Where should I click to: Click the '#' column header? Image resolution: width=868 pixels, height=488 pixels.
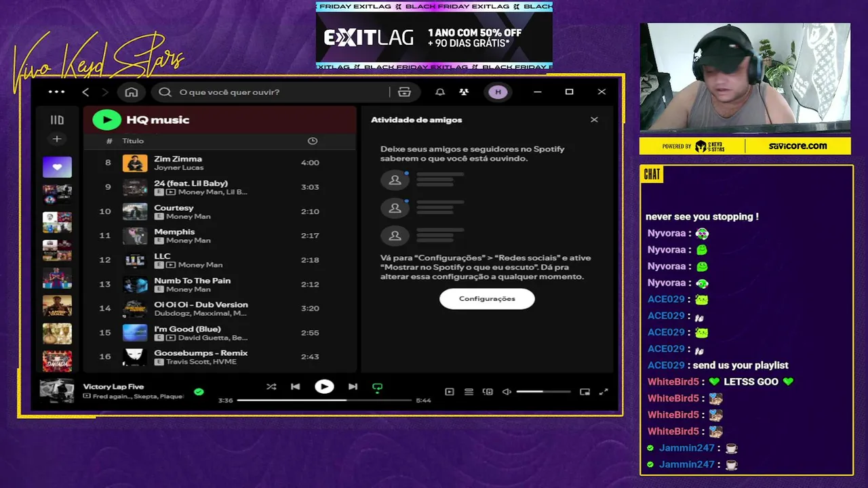pos(109,141)
